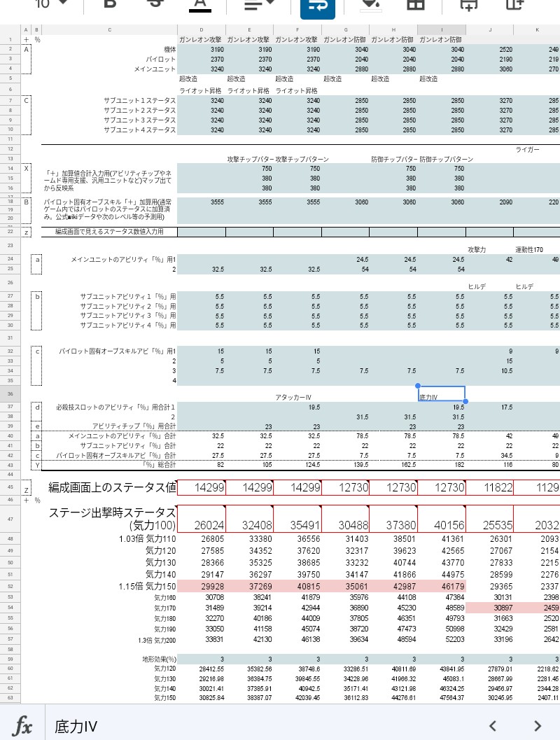Tap the insert column icon
The height and width of the screenshot is (740, 560).
coord(514,4)
